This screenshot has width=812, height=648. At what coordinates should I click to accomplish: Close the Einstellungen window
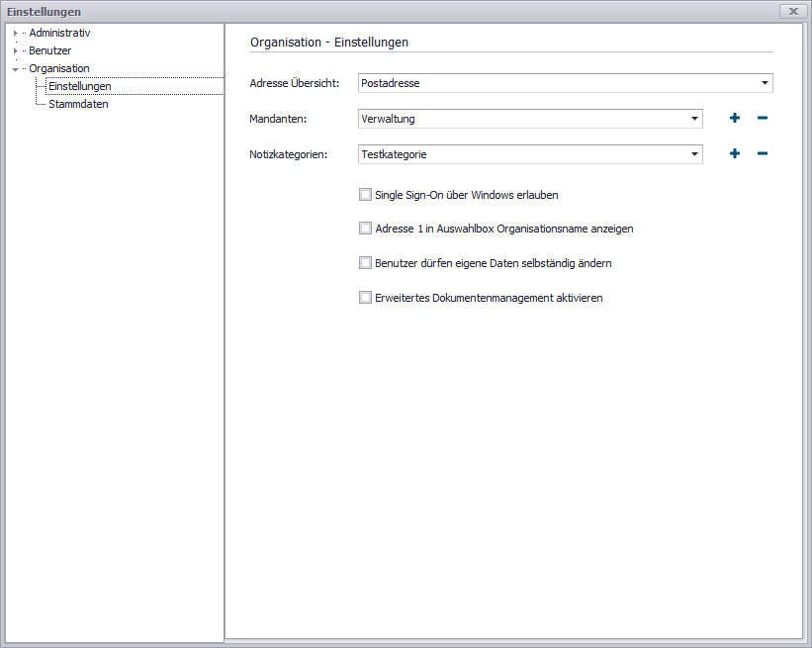coord(793,11)
